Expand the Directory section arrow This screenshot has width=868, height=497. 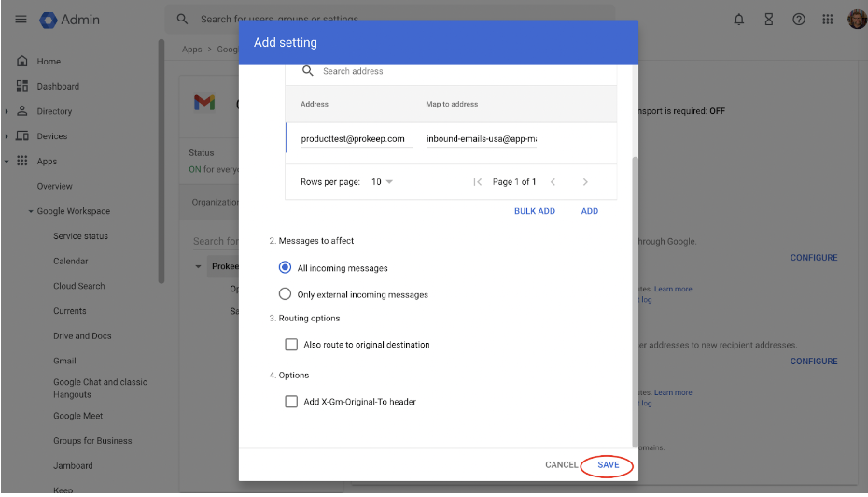pos(7,111)
